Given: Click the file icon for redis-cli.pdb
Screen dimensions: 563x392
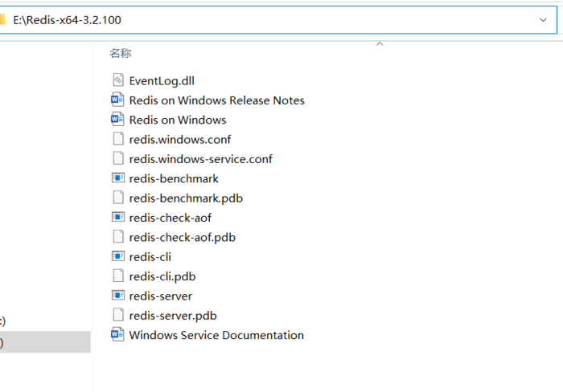Looking at the screenshot, I should pyautogui.click(x=117, y=276).
